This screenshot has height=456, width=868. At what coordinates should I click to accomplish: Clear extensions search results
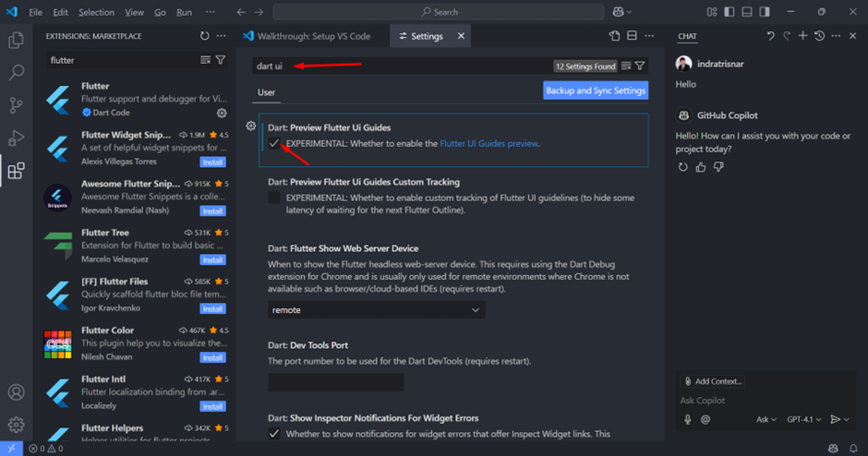tap(205, 60)
